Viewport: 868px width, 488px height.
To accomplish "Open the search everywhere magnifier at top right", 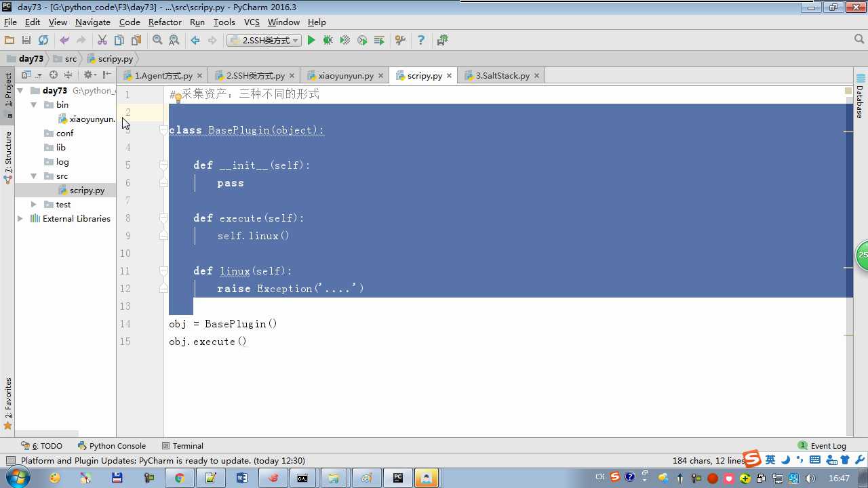I will point(859,40).
